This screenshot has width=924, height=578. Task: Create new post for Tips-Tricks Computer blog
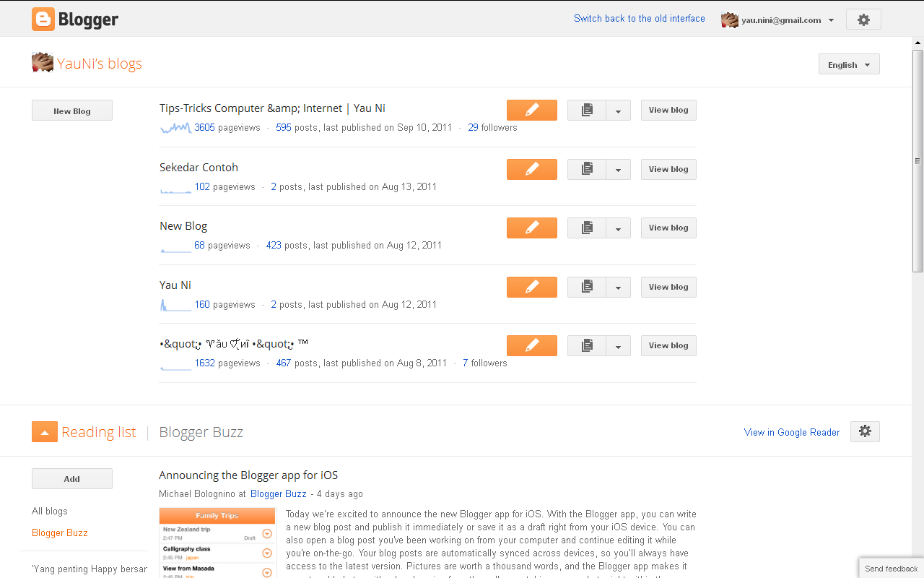pos(532,110)
